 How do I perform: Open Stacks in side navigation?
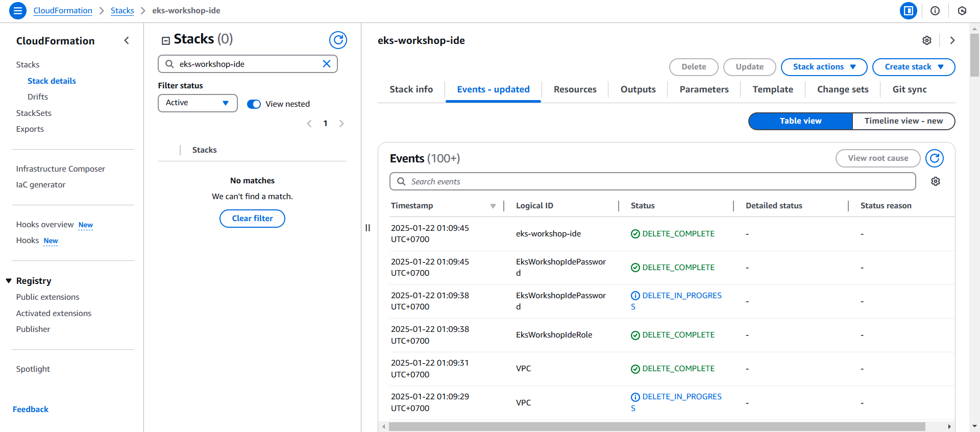28,65
